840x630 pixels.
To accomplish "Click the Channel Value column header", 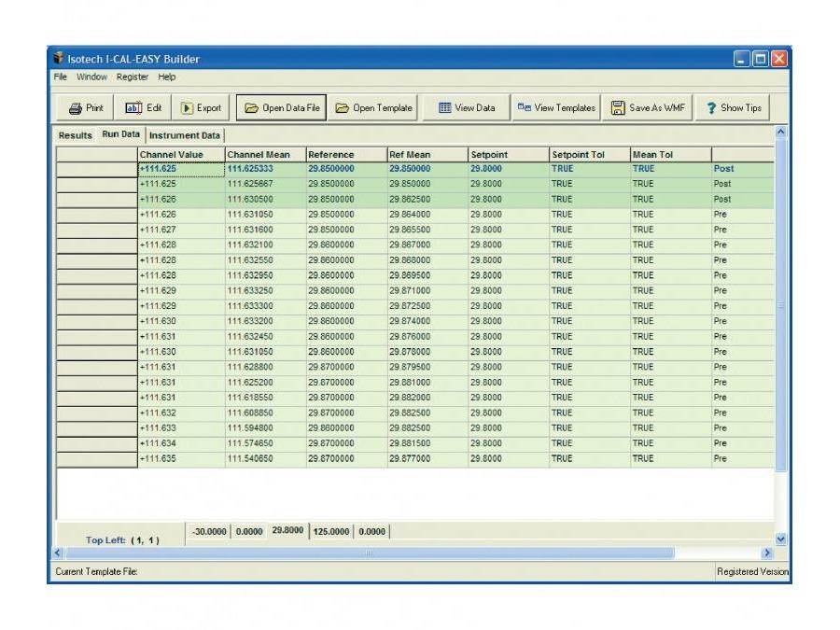I will coord(181,154).
